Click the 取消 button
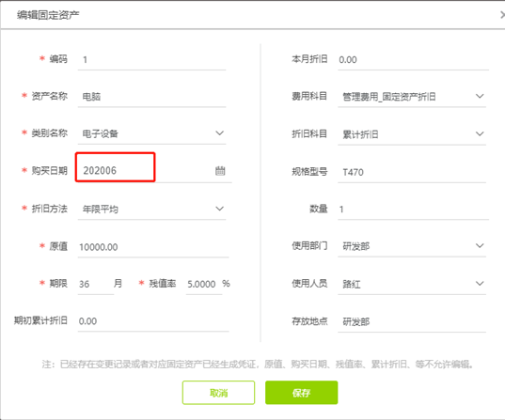505x420 pixels. [218, 393]
